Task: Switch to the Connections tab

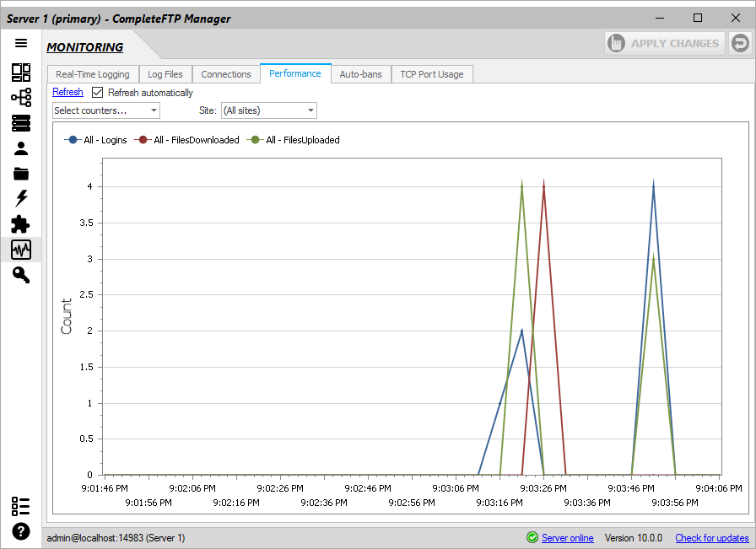Action: pos(226,74)
